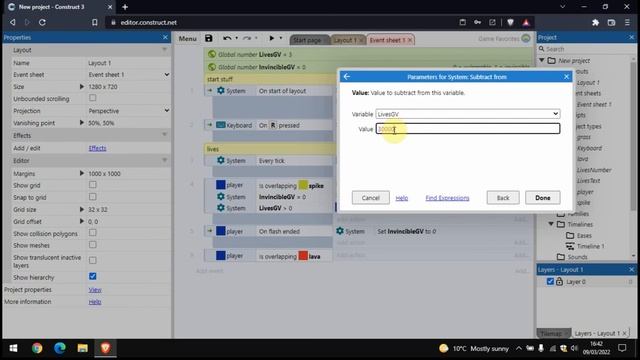Uncheck Show hierarchy checkbox
The width and height of the screenshot is (640, 360).
click(x=93, y=276)
